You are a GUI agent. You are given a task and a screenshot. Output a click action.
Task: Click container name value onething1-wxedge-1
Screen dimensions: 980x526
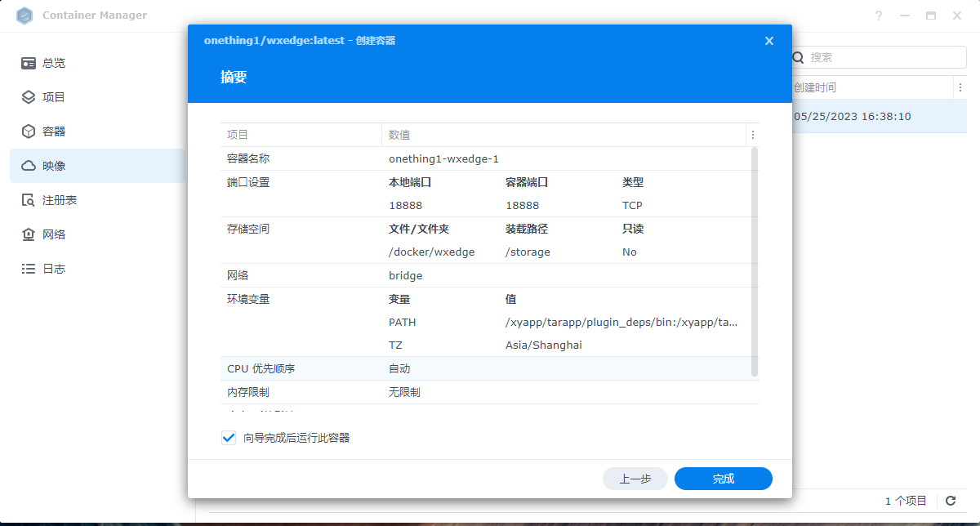(x=443, y=159)
